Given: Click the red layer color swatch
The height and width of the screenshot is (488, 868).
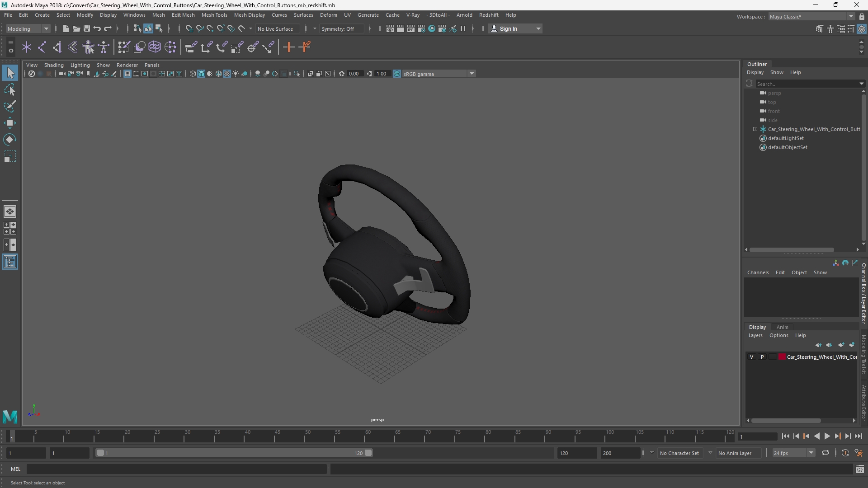Looking at the screenshot, I should [782, 357].
